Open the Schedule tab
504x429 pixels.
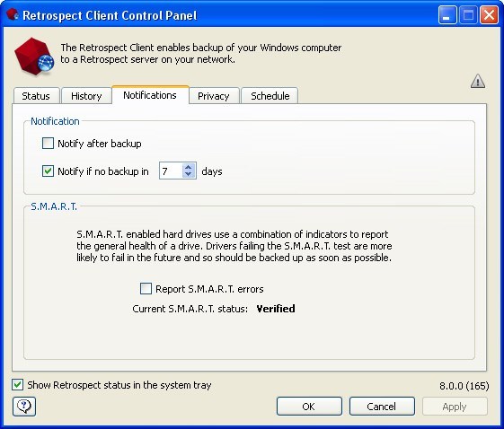click(x=270, y=96)
